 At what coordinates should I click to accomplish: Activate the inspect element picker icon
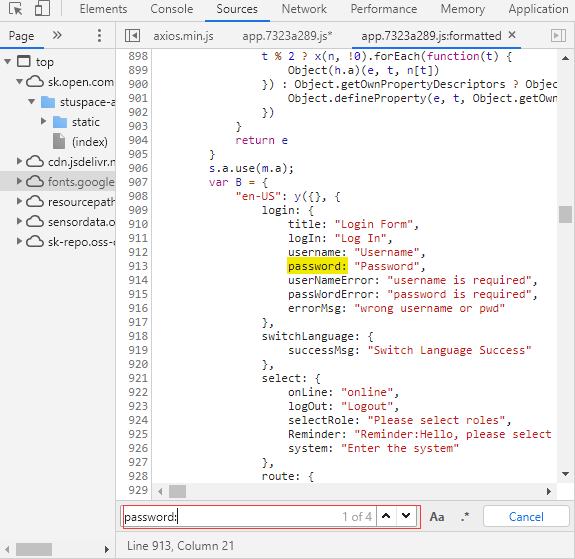point(15,8)
